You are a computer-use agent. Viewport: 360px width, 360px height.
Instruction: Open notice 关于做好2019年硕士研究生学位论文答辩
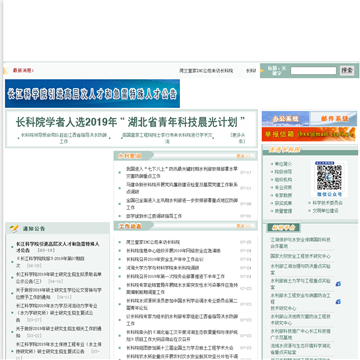(x=59, y=293)
